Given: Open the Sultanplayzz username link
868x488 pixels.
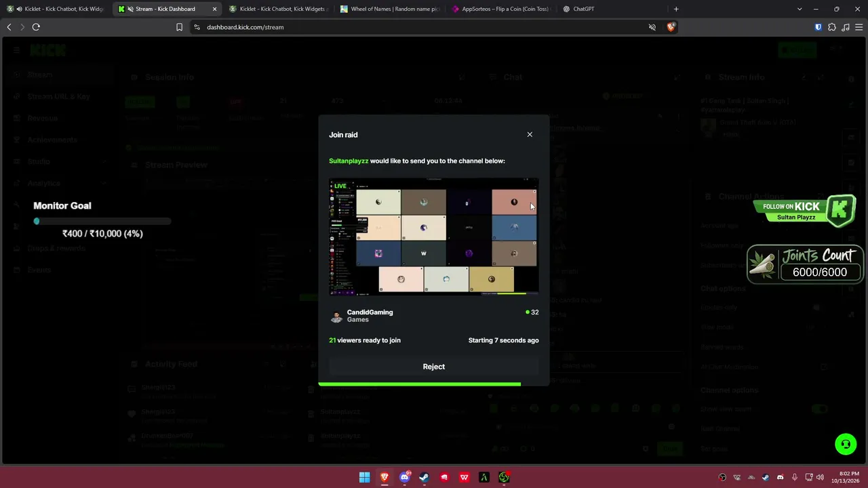Looking at the screenshot, I should 349,161.
